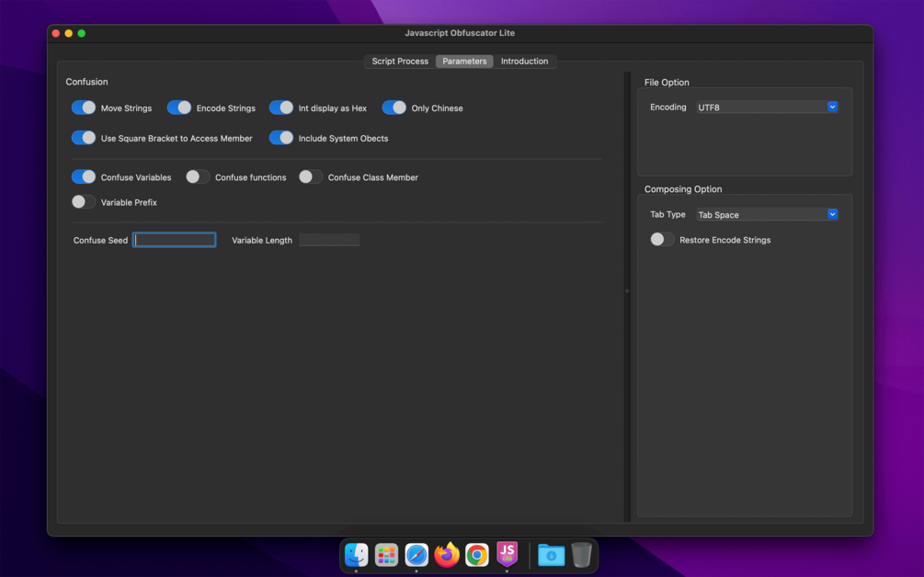Image resolution: width=924 pixels, height=577 pixels.
Task: Disable the Confuse Variables switch
Action: point(83,176)
